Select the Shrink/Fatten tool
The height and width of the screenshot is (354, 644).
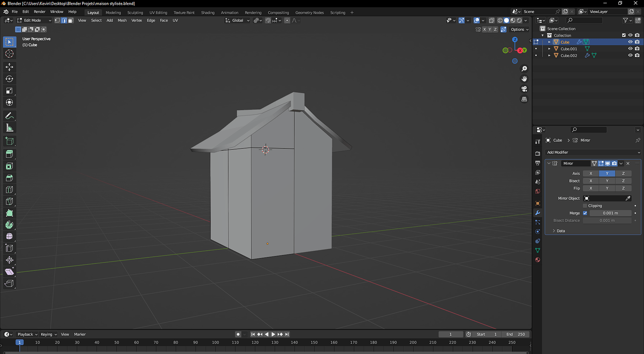click(x=9, y=260)
